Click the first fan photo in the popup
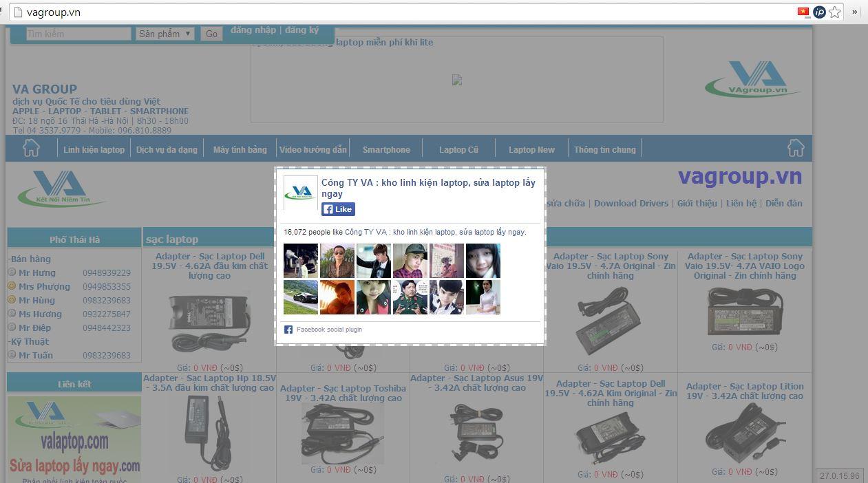Image resolution: width=868 pixels, height=483 pixels. point(301,261)
